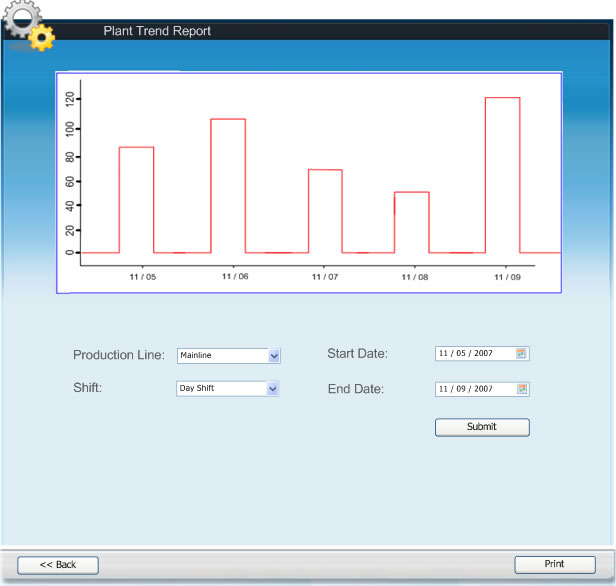Click the Day Shift combo box text
616x586 pixels.
[222, 389]
